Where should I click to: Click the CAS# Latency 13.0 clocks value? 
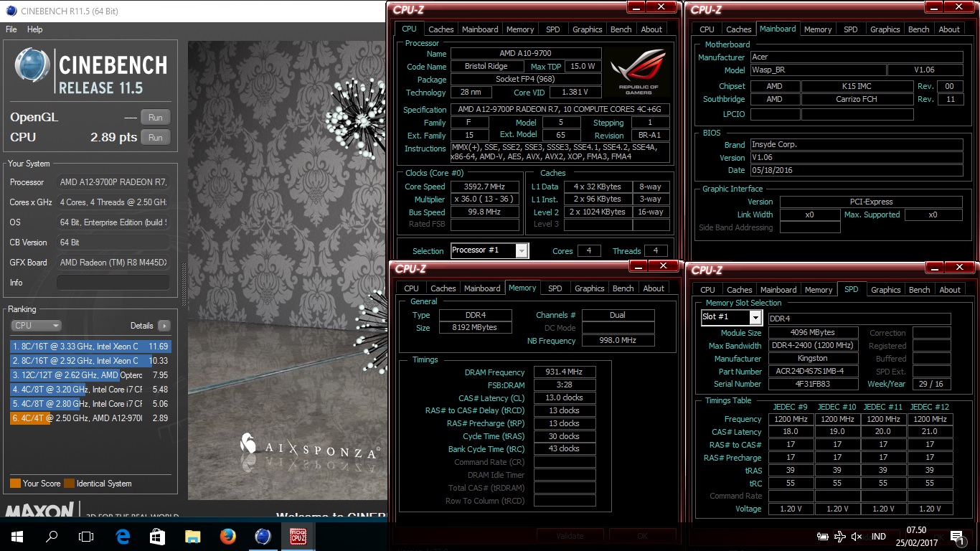click(564, 397)
